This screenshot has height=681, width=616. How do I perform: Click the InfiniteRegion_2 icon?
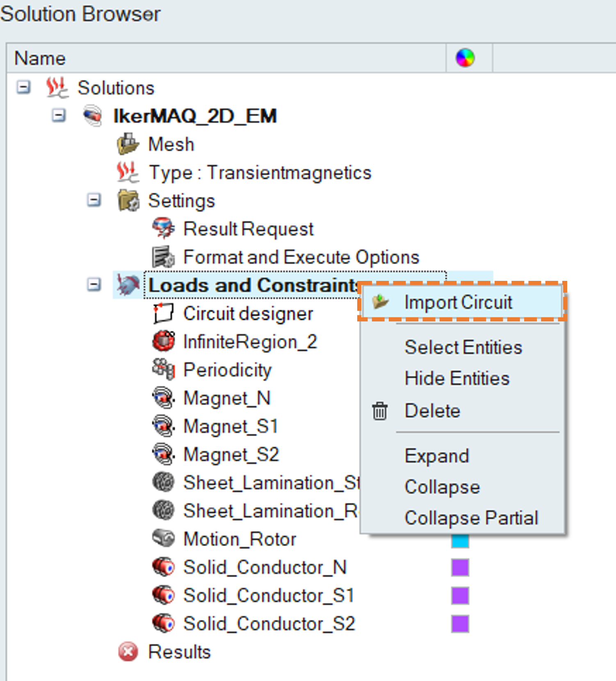point(163,342)
